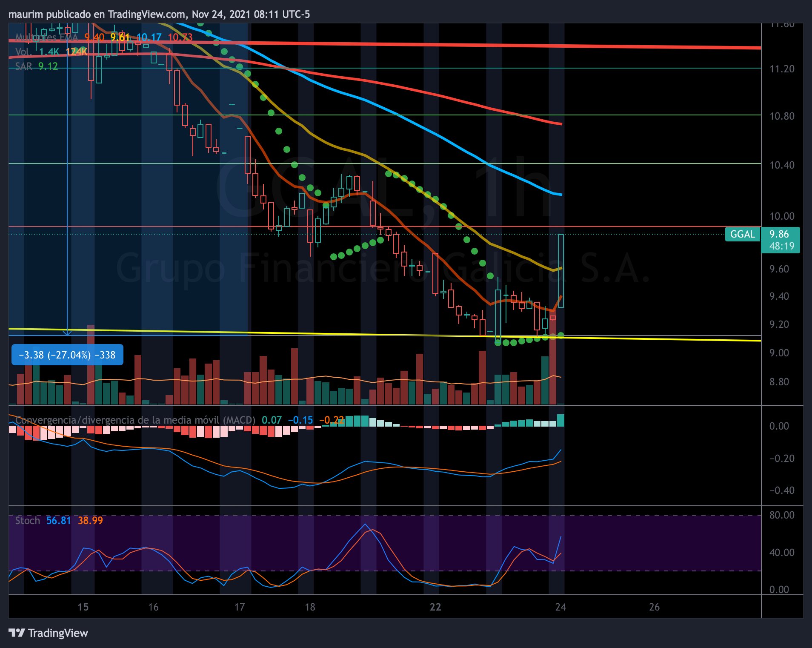Image resolution: width=812 pixels, height=648 pixels.
Task: Click the blue EMA value 10.17
Action: coord(149,37)
